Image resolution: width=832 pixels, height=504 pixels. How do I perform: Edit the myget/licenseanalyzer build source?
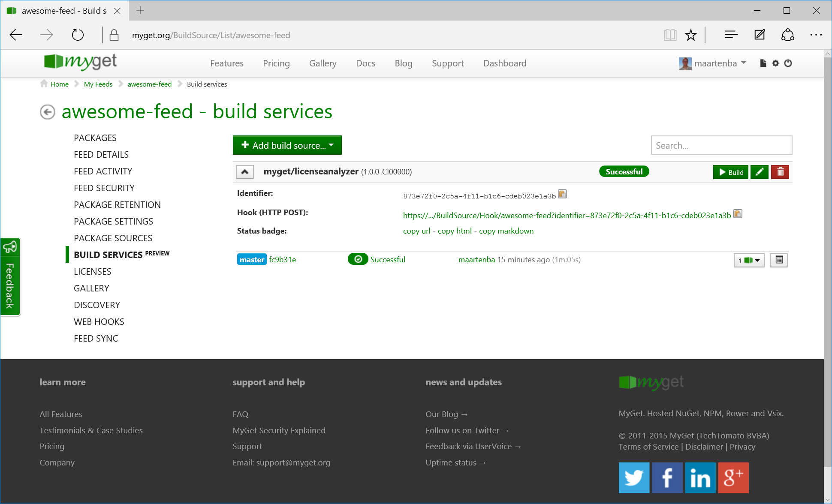(x=759, y=172)
